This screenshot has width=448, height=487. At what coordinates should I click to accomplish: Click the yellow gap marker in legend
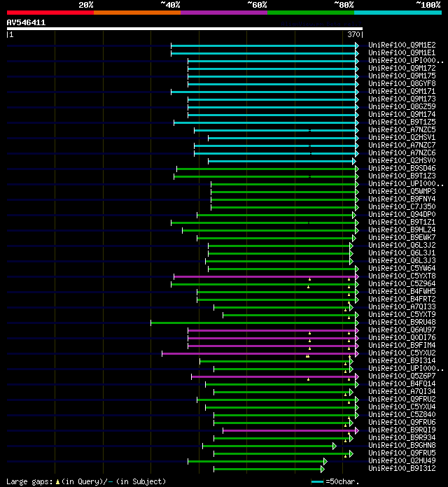coord(57,481)
